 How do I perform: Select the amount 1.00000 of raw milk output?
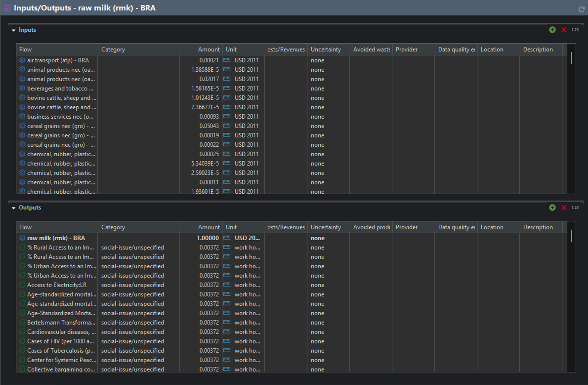pos(208,238)
